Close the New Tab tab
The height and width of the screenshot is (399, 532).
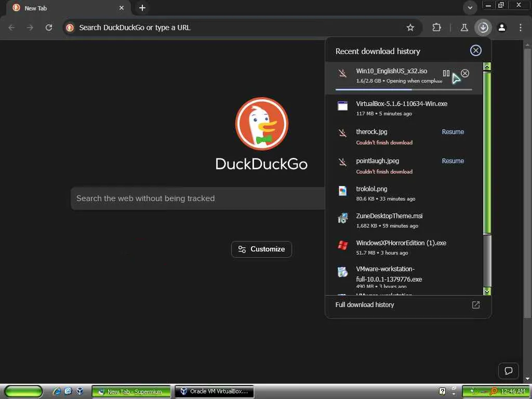[122, 8]
